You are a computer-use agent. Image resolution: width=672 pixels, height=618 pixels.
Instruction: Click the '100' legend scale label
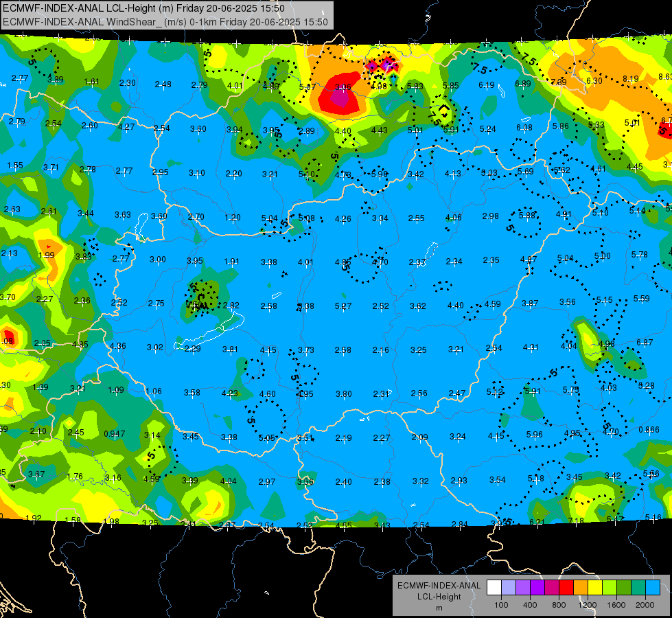(501, 605)
